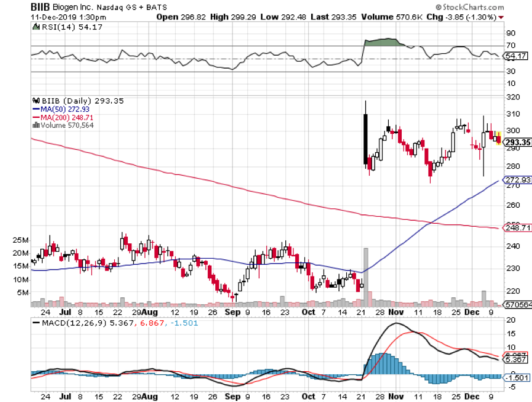The width and height of the screenshot is (532, 402).
Task: Click the 5.367 MACD axis tag
Action: click(514, 359)
